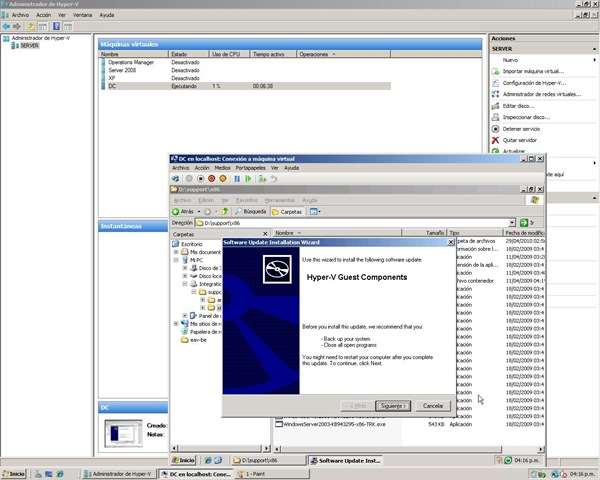Click the Up one level icon in Explorer
This screenshot has height=480, width=600.
click(x=225, y=212)
